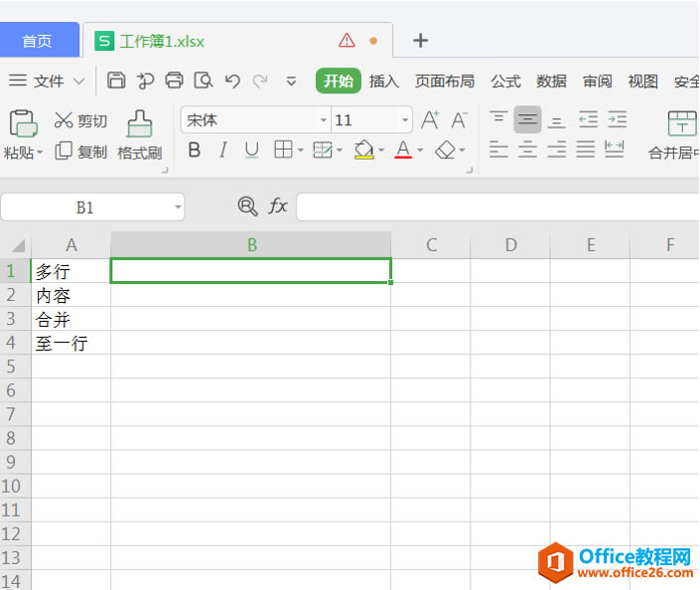The image size is (700, 590).
Task: Toggle Italic formatting
Action: point(223,150)
